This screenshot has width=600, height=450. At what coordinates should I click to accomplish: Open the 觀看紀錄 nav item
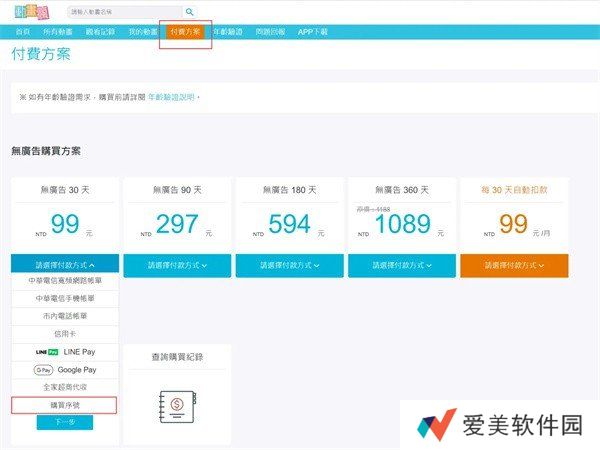100,32
